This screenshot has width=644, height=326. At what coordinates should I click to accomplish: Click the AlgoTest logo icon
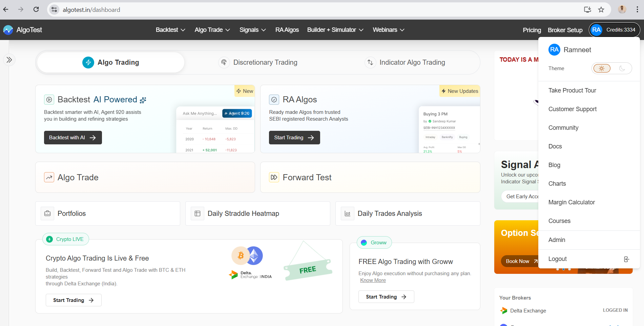click(8, 30)
